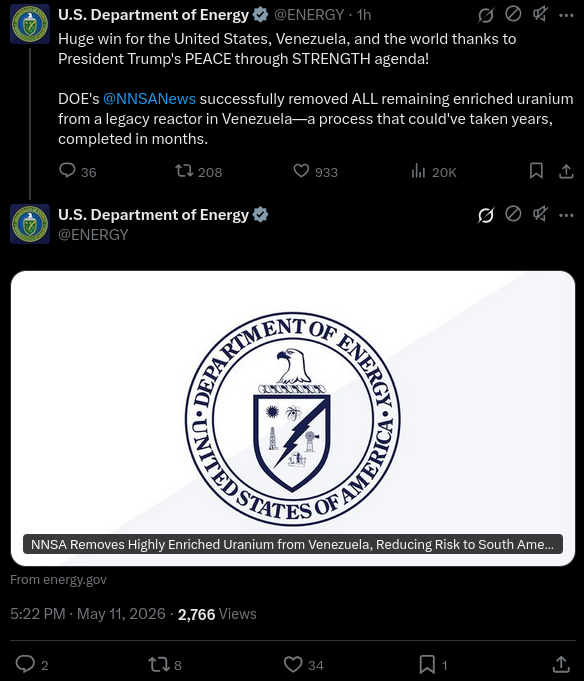Open share menu on the main tweet
Screen dimensions: 584x681
pos(561,664)
